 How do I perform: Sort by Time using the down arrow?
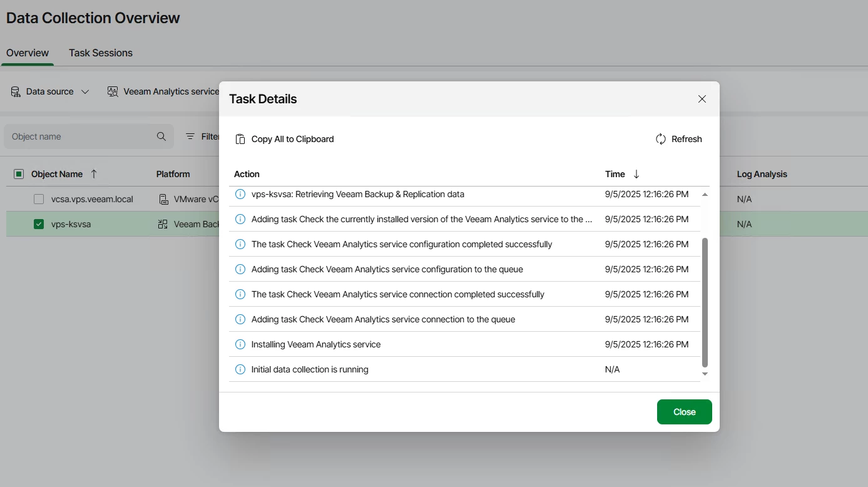tap(636, 174)
